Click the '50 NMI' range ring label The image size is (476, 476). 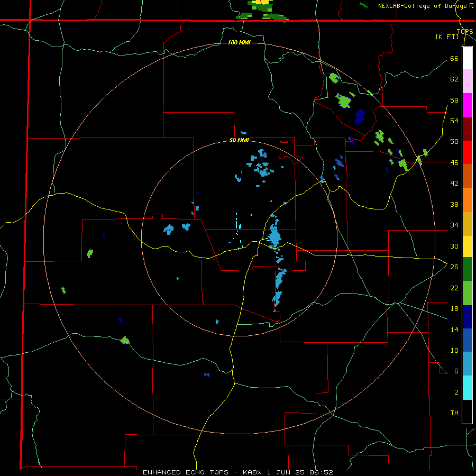239,140
